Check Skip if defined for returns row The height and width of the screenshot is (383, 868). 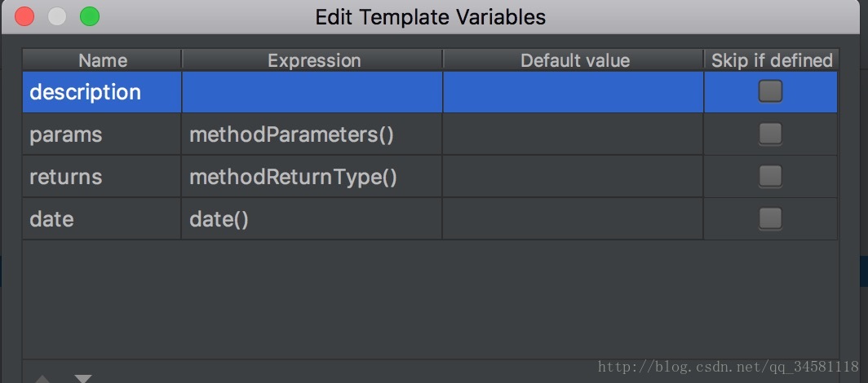770,176
